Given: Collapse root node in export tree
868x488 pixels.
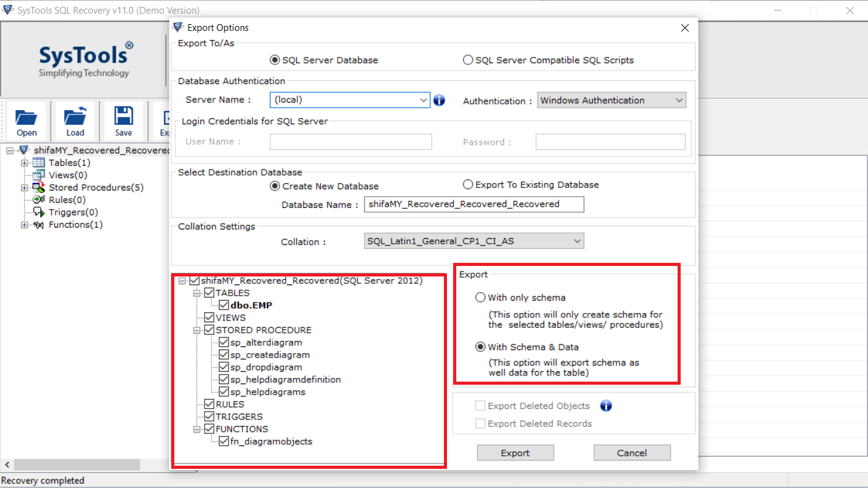Looking at the screenshot, I should click(x=182, y=281).
